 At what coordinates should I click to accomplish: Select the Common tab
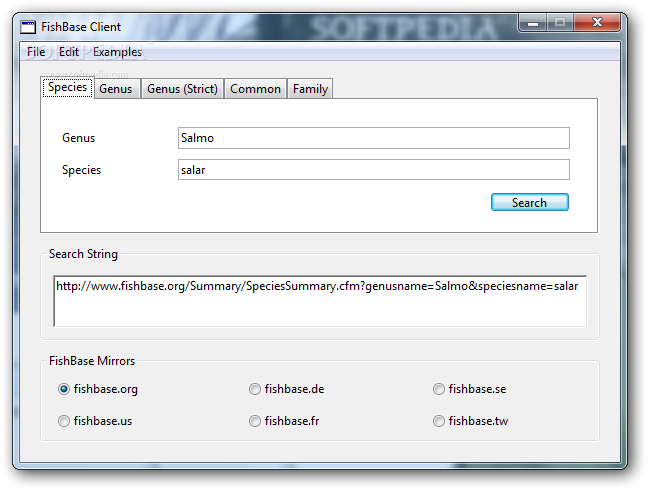[x=255, y=89]
